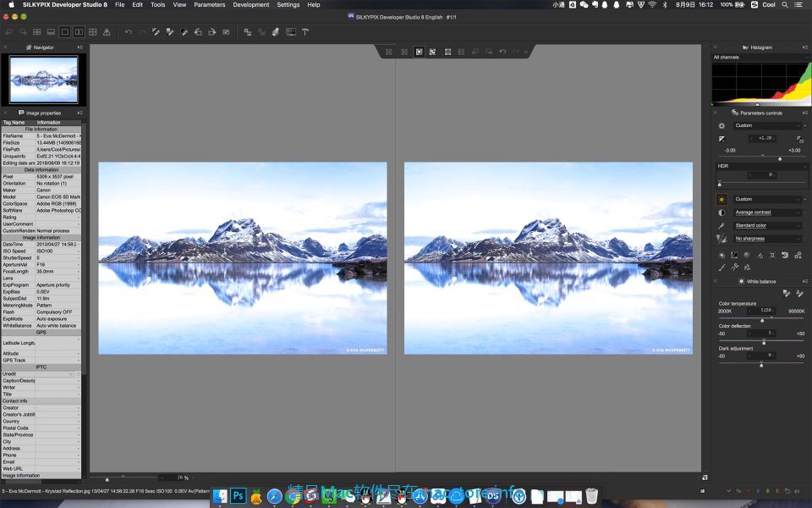The width and height of the screenshot is (812, 508).
Task: Open White balance panel options menu
Action: point(804,281)
